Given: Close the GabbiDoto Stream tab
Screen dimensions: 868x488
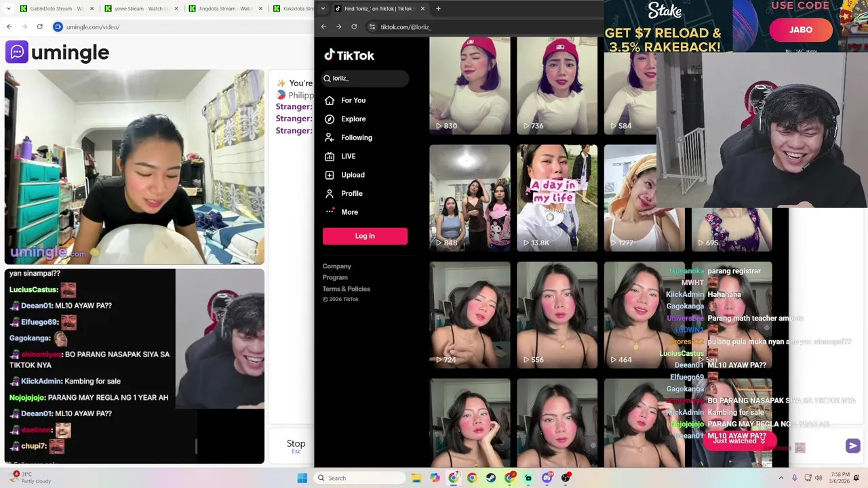Looking at the screenshot, I should (x=92, y=9).
